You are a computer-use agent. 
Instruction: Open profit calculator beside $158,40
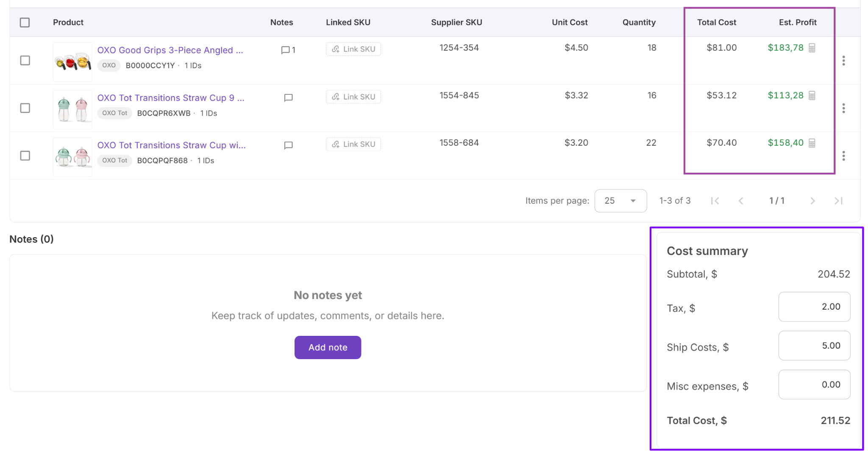tap(812, 143)
